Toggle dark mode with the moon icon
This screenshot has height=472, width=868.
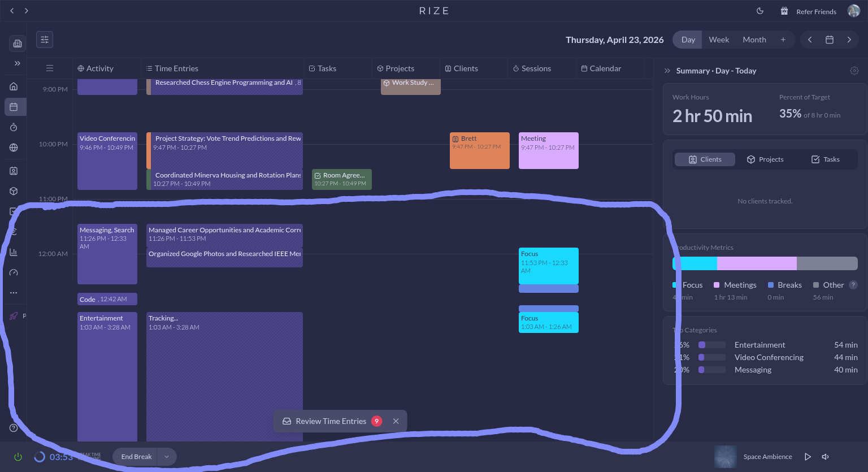760,11
